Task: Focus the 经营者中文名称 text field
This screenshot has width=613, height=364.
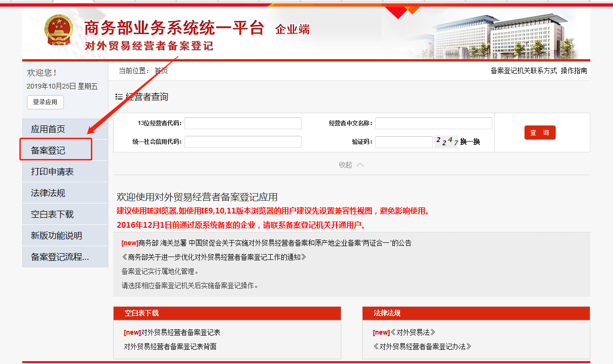Action: pyautogui.click(x=433, y=123)
